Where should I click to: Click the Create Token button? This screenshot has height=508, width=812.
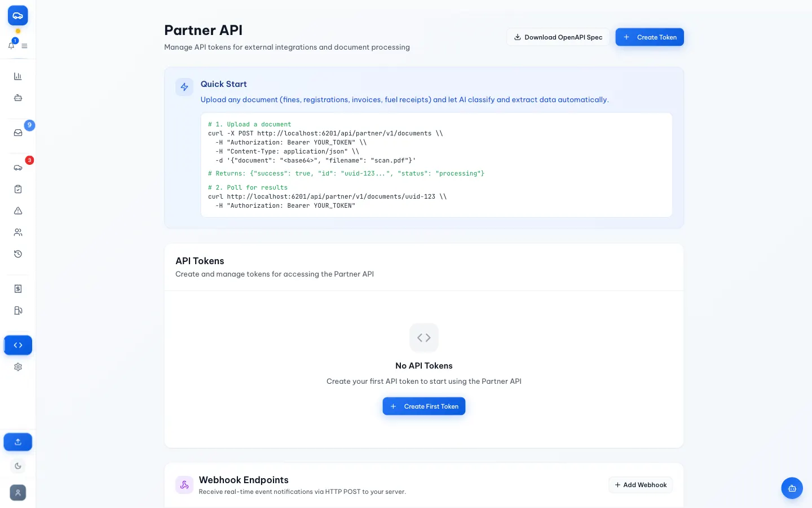click(x=650, y=37)
